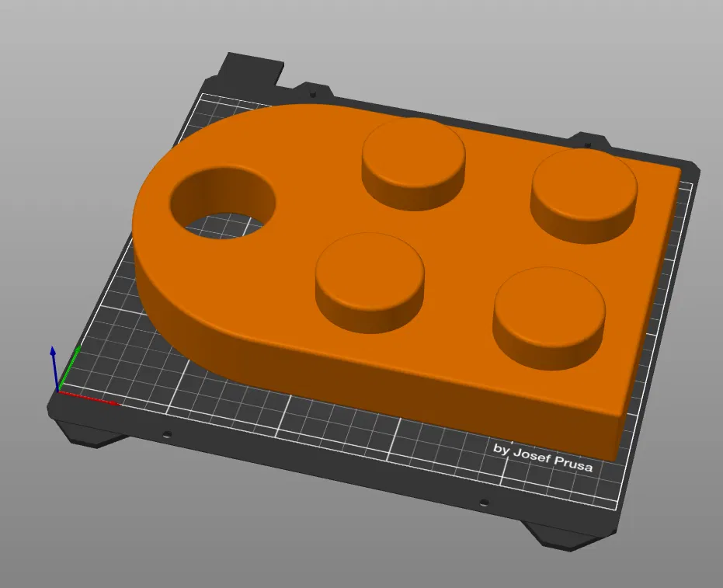Click the cylindrical stud closest to the hole

(x=370, y=282)
